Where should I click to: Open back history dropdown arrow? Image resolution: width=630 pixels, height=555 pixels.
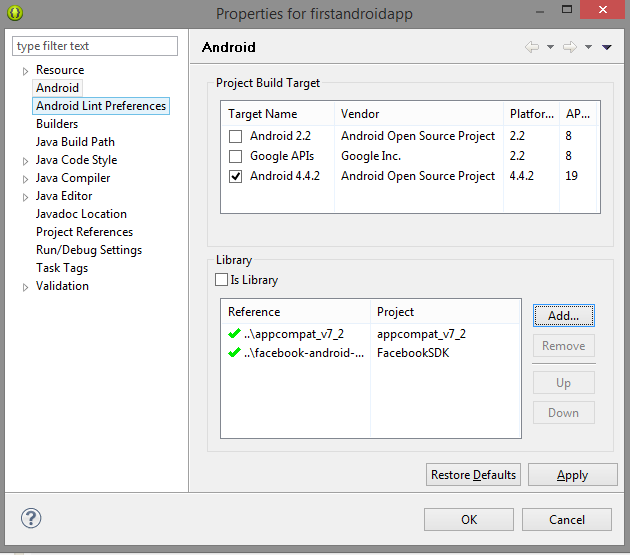(550, 47)
